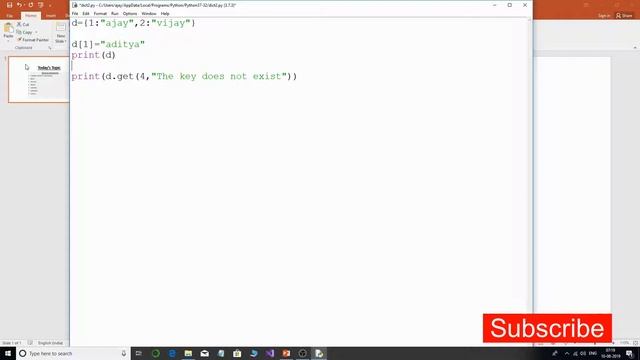The image size is (640, 360).
Task: Open the round dark app icon on taskbar
Action: click(302, 353)
